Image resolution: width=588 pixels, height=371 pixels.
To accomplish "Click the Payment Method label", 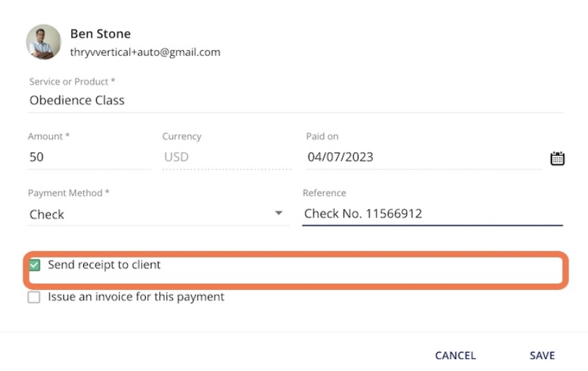I will [68, 193].
